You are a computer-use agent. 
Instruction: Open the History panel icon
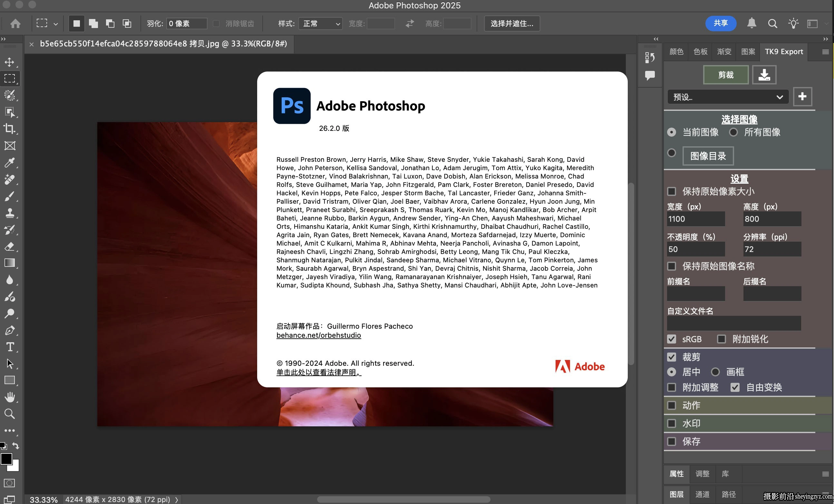point(650,57)
